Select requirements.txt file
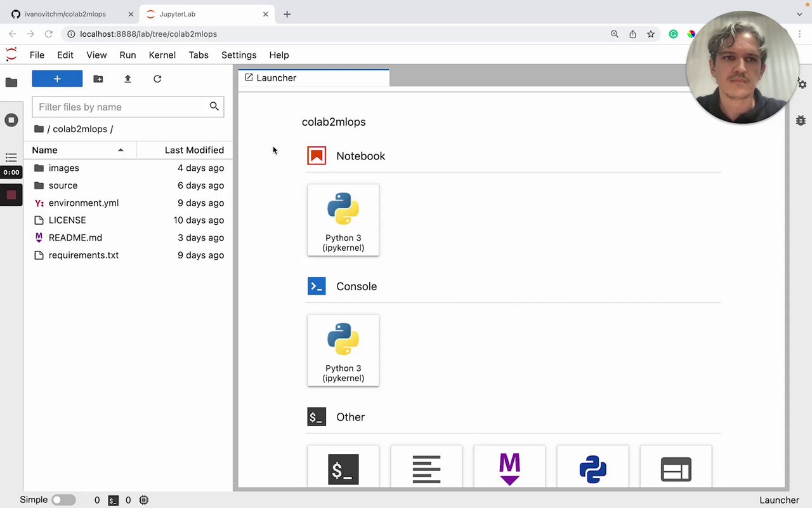 coord(129,255)
